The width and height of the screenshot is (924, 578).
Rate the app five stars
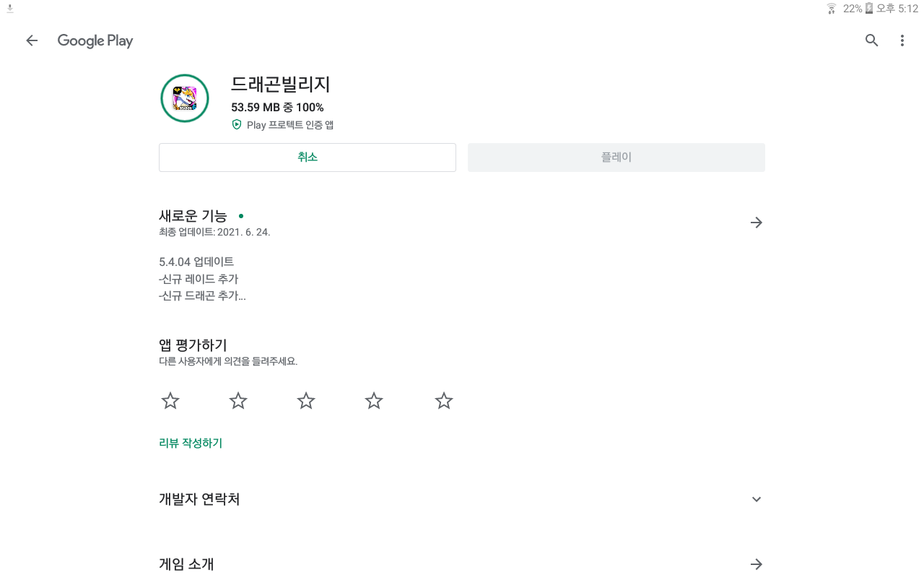point(444,401)
